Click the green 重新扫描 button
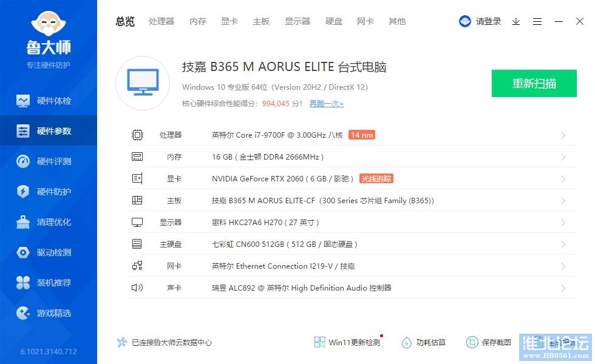The height and width of the screenshot is (364, 595). coord(534,84)
